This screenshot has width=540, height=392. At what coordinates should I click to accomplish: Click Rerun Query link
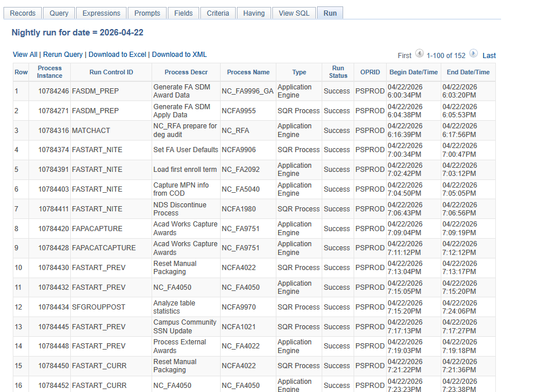pyautogui.click(x=63, y=55)
